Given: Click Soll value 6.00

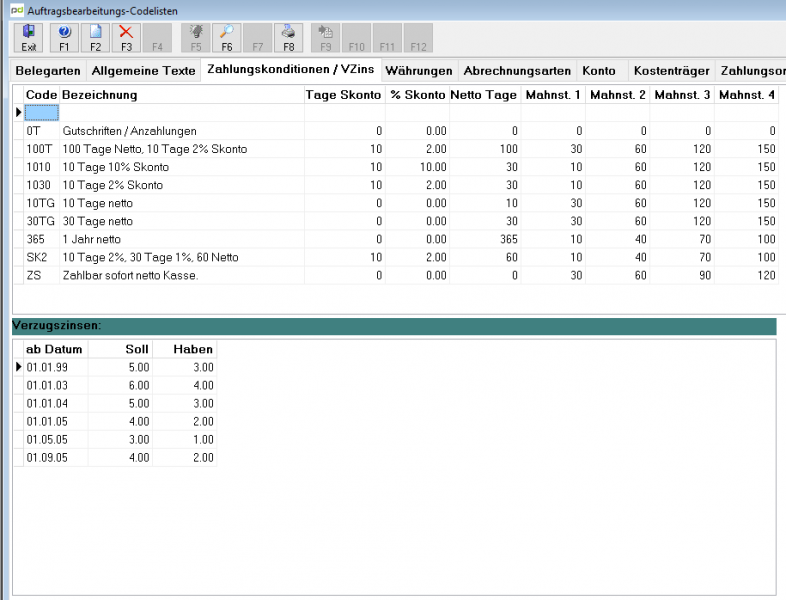Looking at the screenshot, I should click(120, 385).
